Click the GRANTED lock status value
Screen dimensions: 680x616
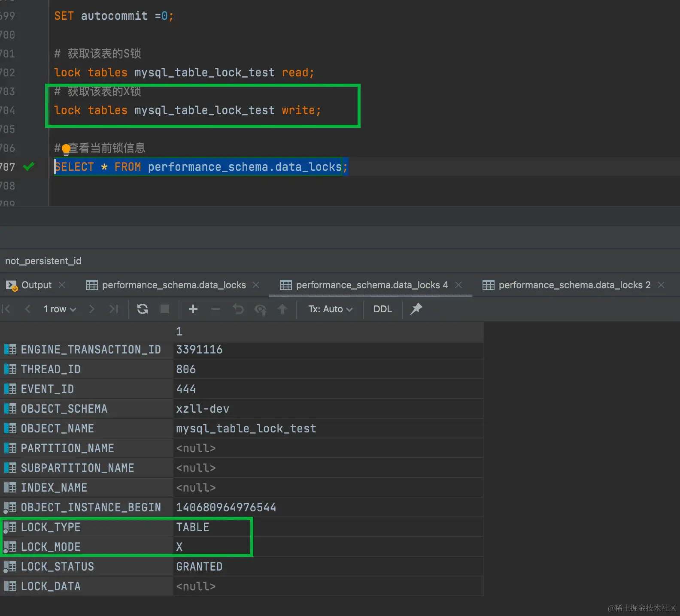pos(328,567)
